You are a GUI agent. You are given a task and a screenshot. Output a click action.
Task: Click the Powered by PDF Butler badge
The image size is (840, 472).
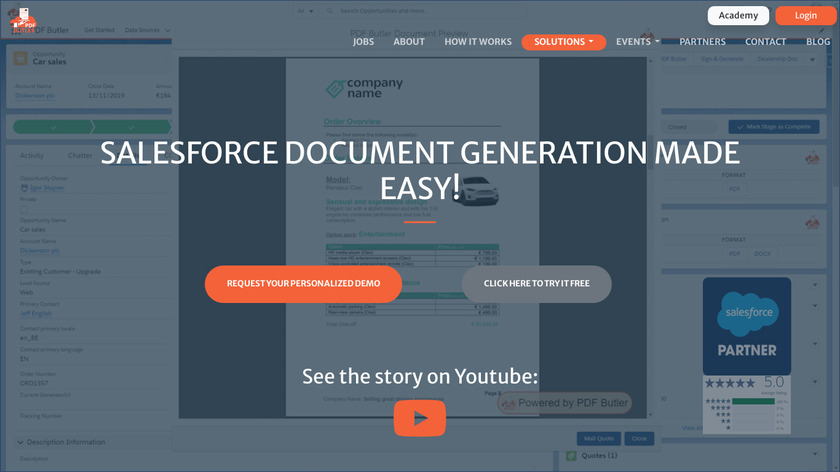point(565,403)
